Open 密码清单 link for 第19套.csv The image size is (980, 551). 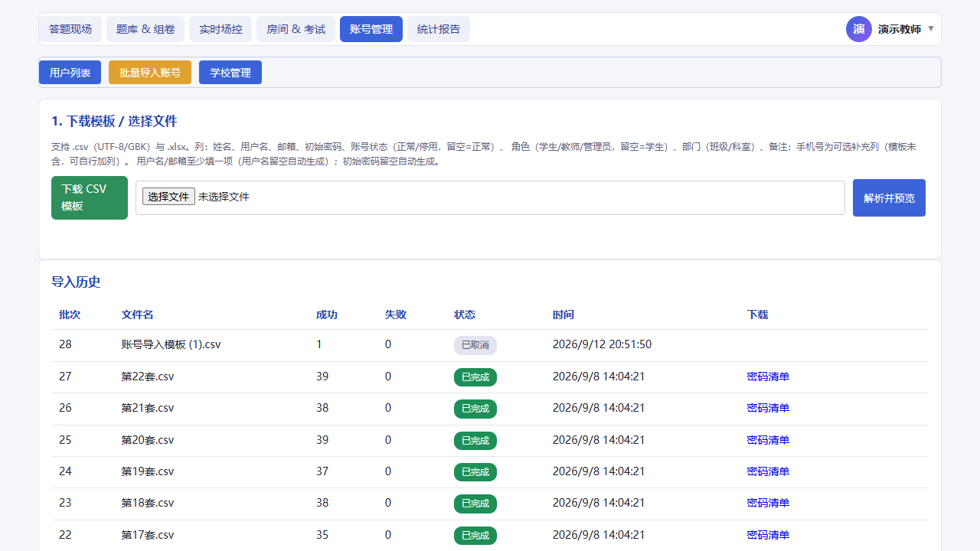768,471
